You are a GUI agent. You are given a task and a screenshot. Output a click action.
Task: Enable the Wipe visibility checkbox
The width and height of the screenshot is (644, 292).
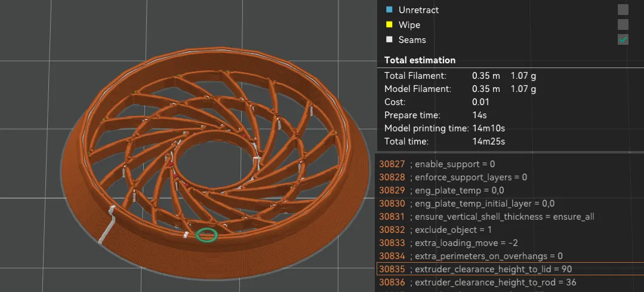click(x=623, y=24)
